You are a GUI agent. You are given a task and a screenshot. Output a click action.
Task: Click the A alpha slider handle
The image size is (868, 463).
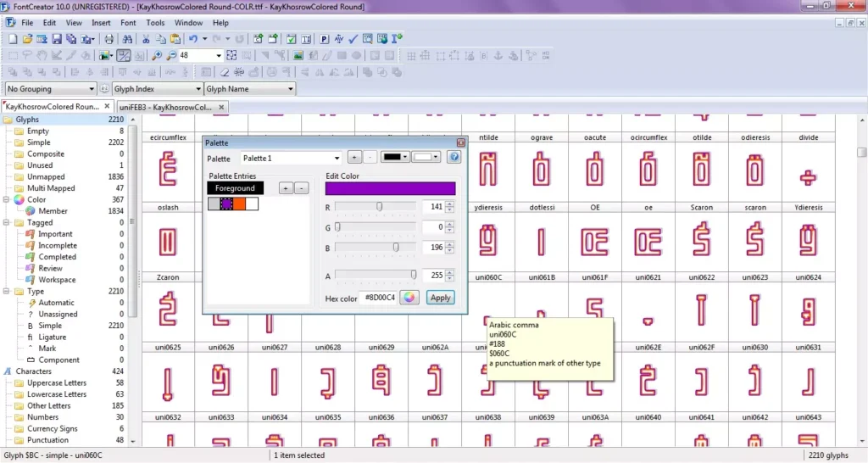click(x=414, y=275)
